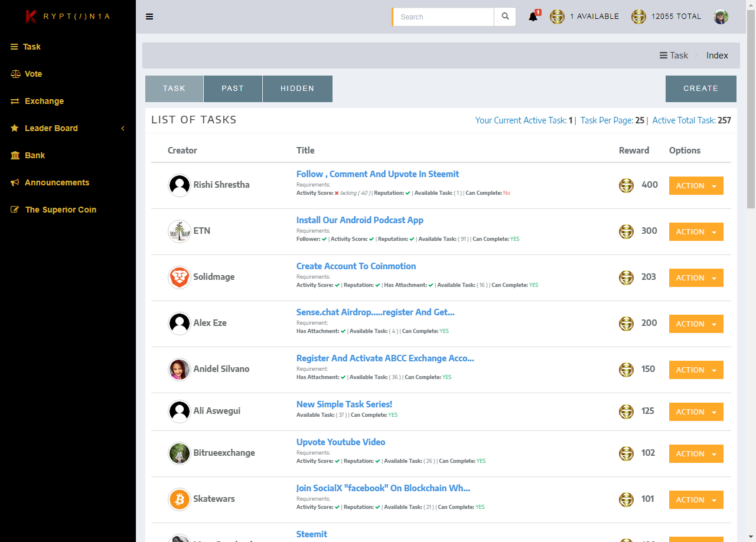
Task: Click Alex Eze's avatar
Action: click(x=180, y=324)
